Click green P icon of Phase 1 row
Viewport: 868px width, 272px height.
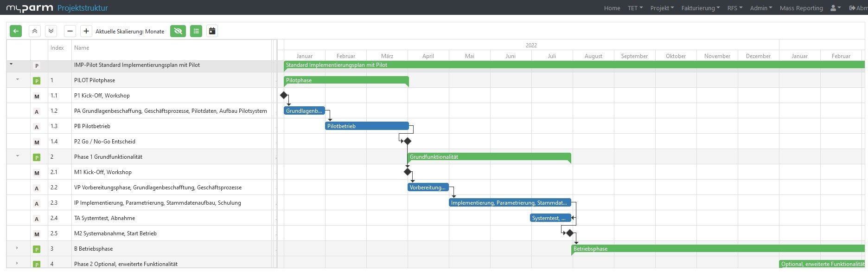click(x=37, y=157)
